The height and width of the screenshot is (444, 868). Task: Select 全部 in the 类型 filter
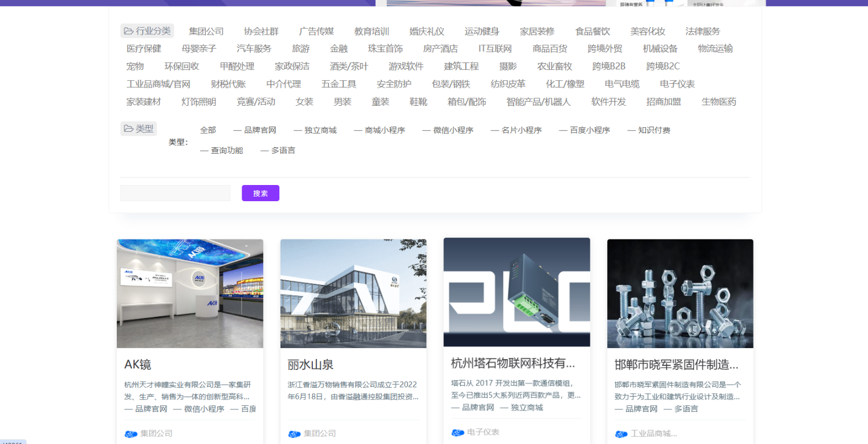click(208, 130)
